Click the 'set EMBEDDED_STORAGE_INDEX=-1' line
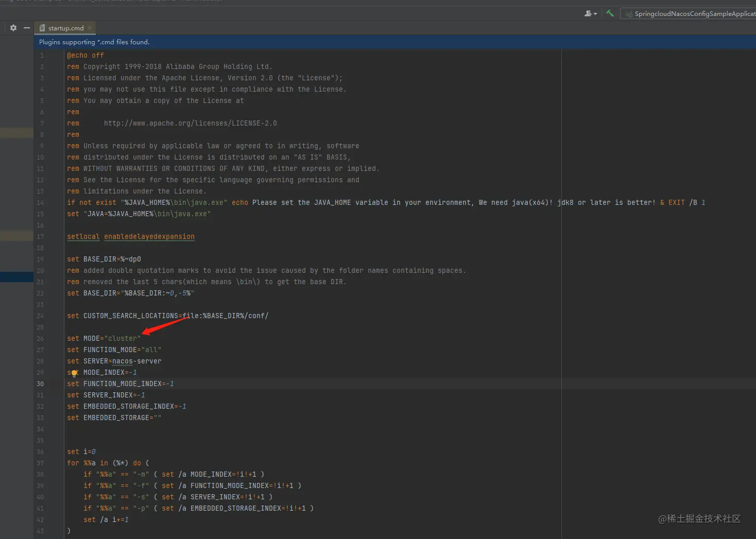The height and width of the screenshot is (539, 756). click(x=127, y=407)
